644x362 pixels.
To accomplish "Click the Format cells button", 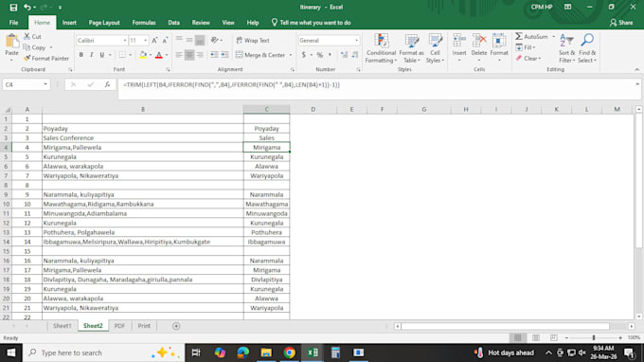I will coord(499,48).
